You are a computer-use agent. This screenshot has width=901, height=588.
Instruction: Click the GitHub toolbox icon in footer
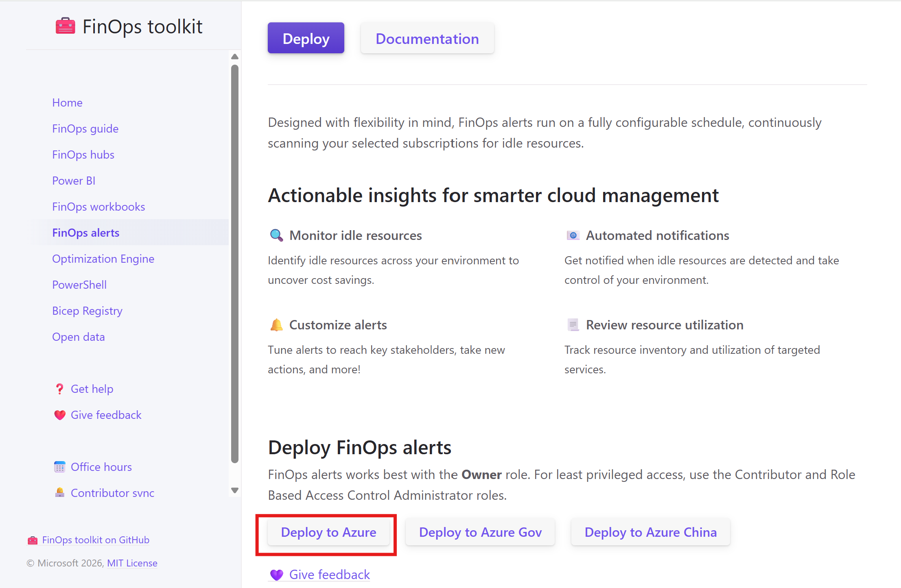pos(33,540)
